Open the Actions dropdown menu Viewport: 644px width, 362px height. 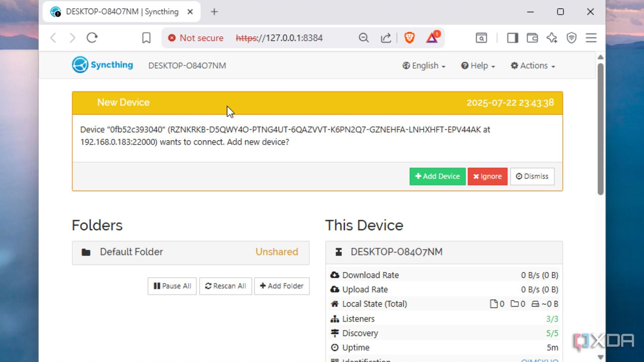(533, 66)
